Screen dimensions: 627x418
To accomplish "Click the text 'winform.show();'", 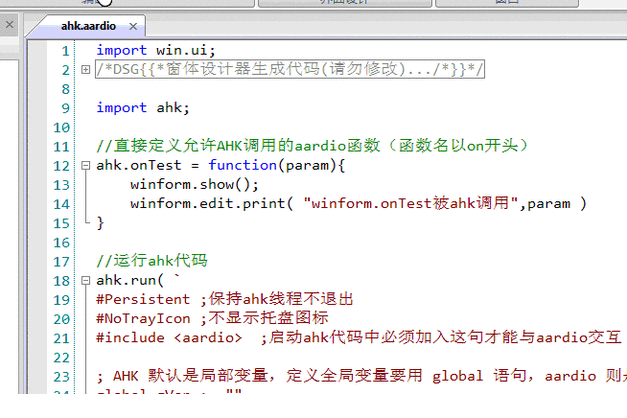I will point(195,184).
